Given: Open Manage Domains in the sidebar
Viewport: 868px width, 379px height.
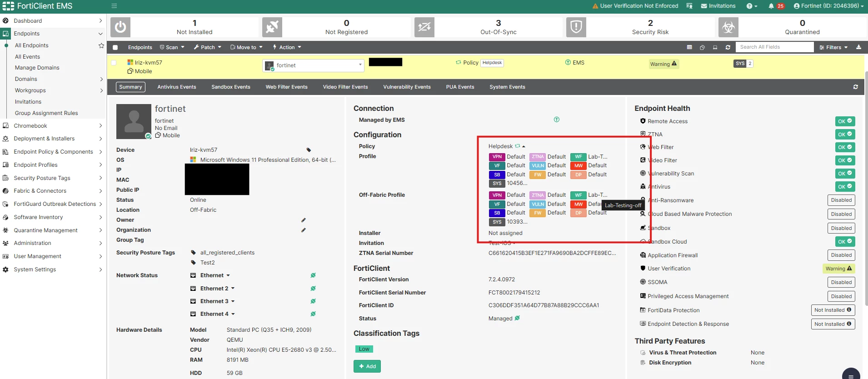Looking at the screenshot, I should click(37, 68).
